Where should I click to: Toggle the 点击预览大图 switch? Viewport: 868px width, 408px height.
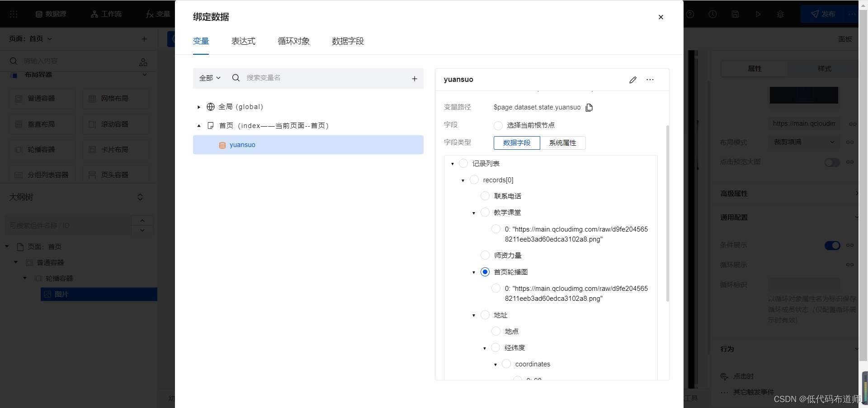point(832,162)
